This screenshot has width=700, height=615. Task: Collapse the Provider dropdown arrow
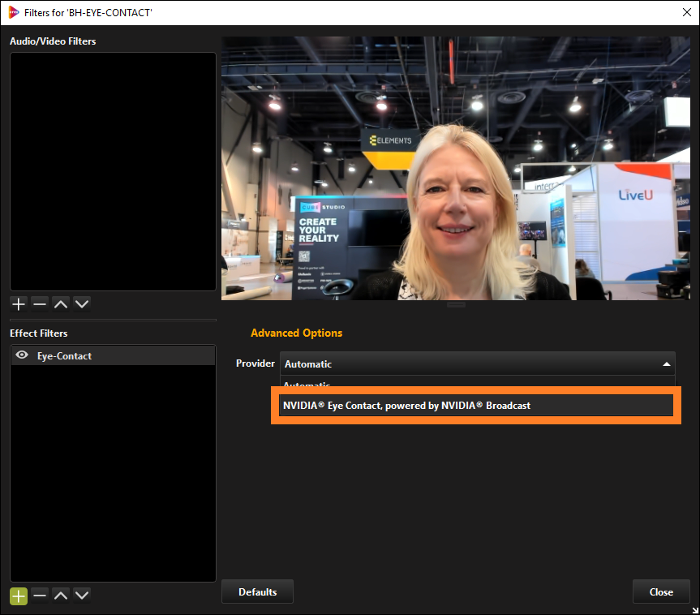point(666,364)
